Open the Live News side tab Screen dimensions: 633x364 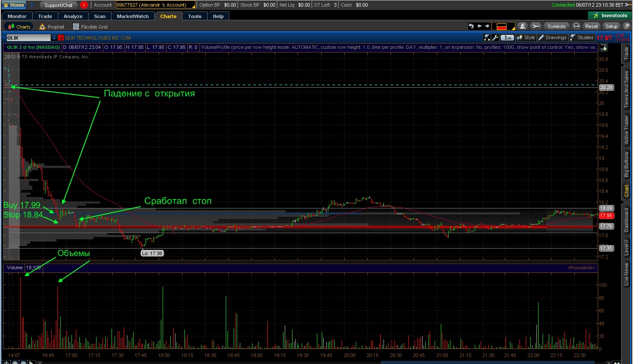[626, 274]
